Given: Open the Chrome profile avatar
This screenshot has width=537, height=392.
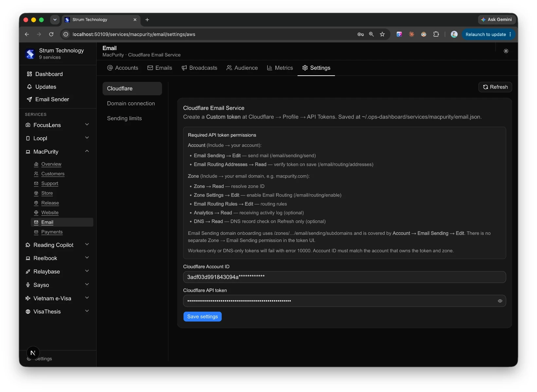Looking at the screenshot, I should [x=454, y=34].
